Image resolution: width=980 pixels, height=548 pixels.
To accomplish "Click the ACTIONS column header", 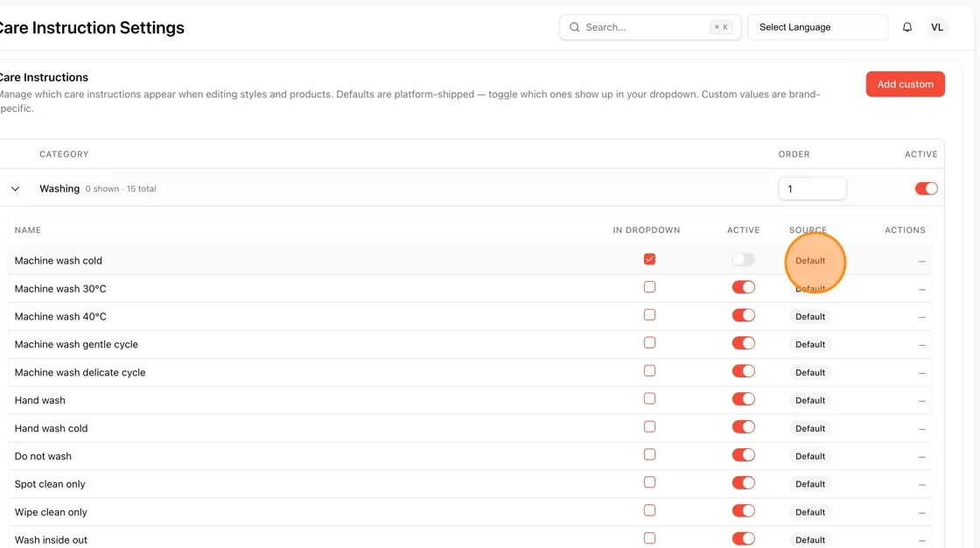I will [905, 230].
